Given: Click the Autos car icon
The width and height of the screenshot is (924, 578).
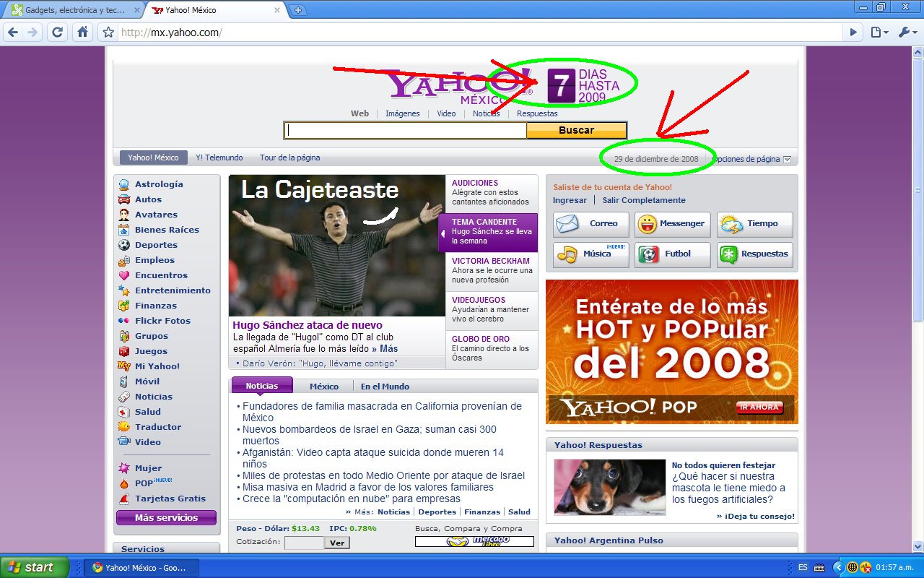Looking at the screenshot, I should point(124,199).
